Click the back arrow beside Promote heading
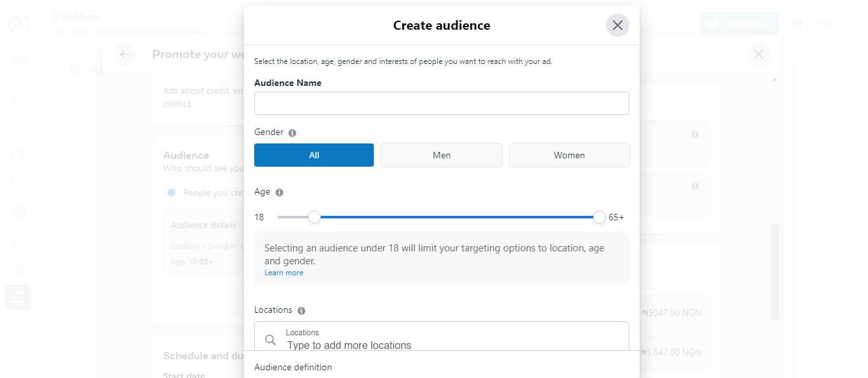The width and height of the screenshot is (868, 378). (x=124, y=54)
